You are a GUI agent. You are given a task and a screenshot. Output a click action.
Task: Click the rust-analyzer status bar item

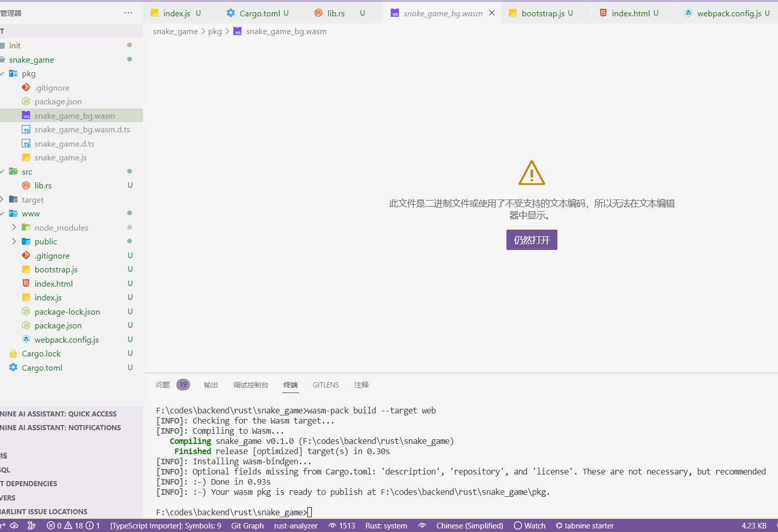[296, 525]
